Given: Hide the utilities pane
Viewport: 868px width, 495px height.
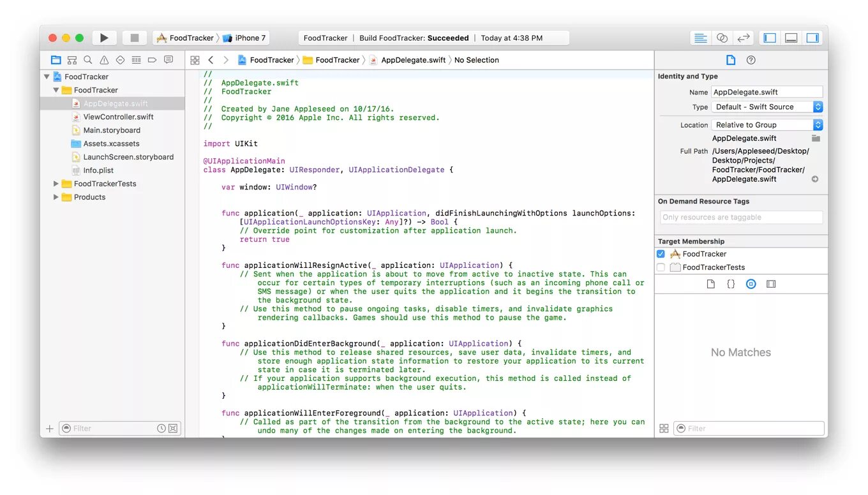Looking at the screenshot, I should (812, 38).
